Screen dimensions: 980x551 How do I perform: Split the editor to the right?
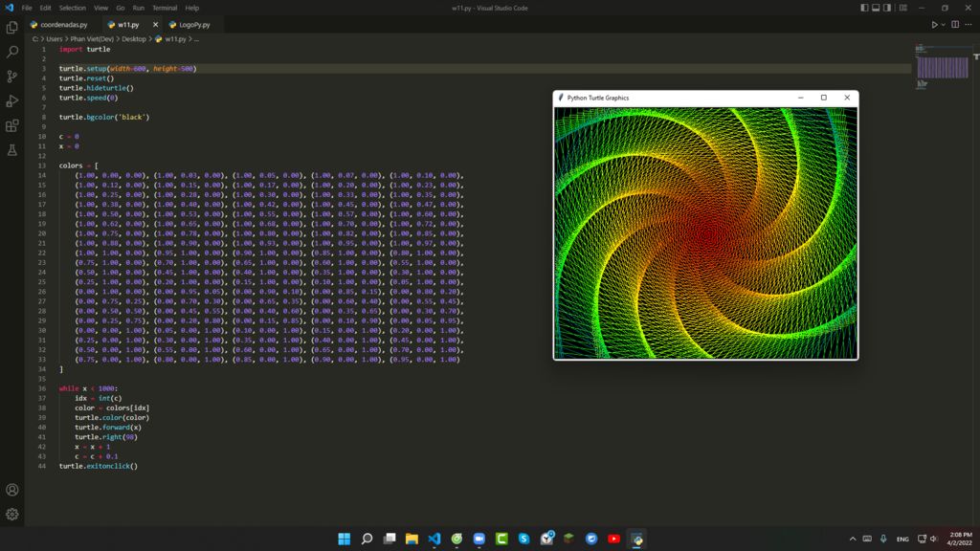pos(955,24)
